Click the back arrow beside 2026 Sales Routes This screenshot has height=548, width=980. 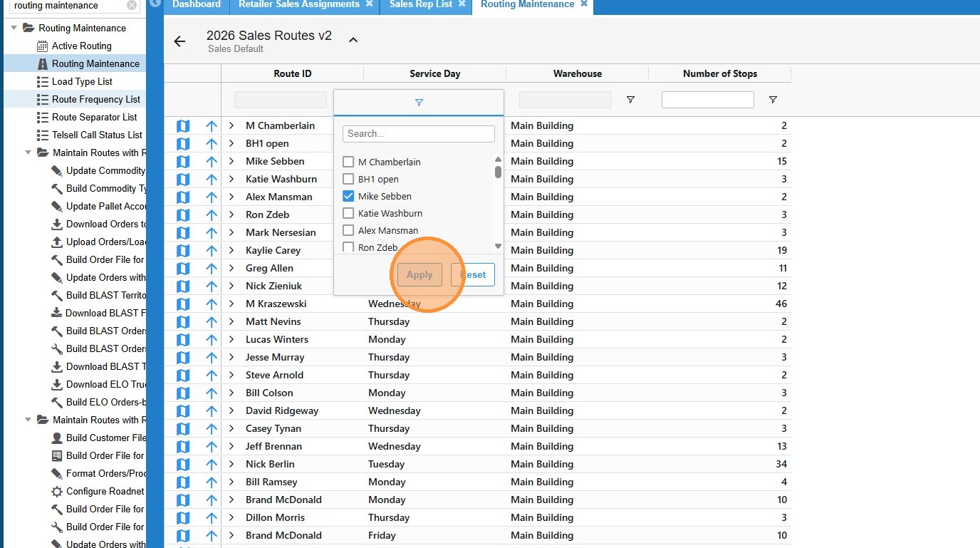click(x=179, y=41)
